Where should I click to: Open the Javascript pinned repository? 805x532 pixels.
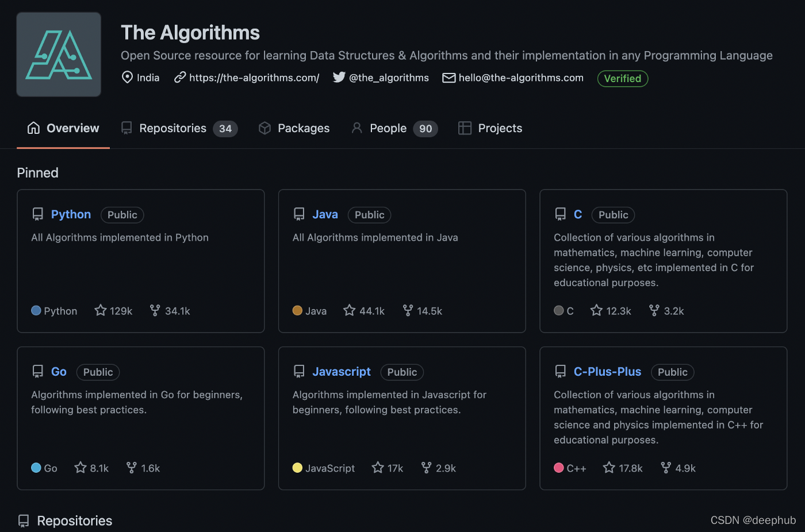342,372
